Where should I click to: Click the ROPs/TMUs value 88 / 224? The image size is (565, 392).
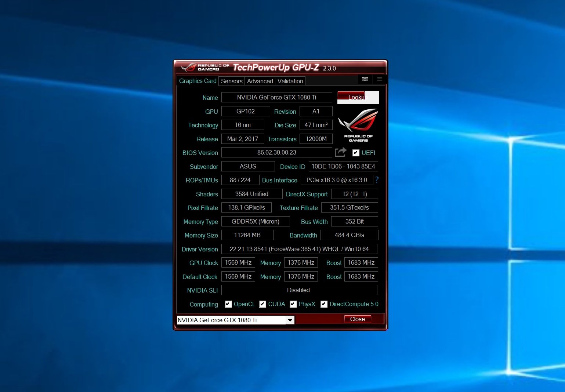point(240,180)
